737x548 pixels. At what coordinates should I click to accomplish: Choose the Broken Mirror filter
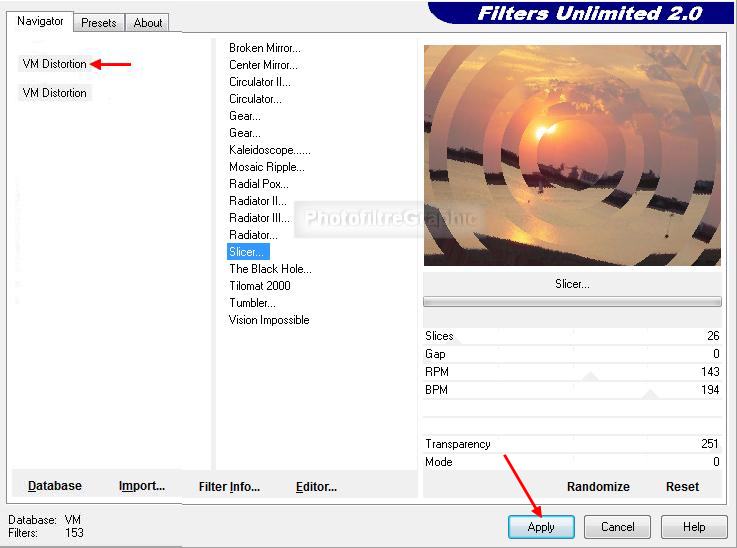[264, 48]
